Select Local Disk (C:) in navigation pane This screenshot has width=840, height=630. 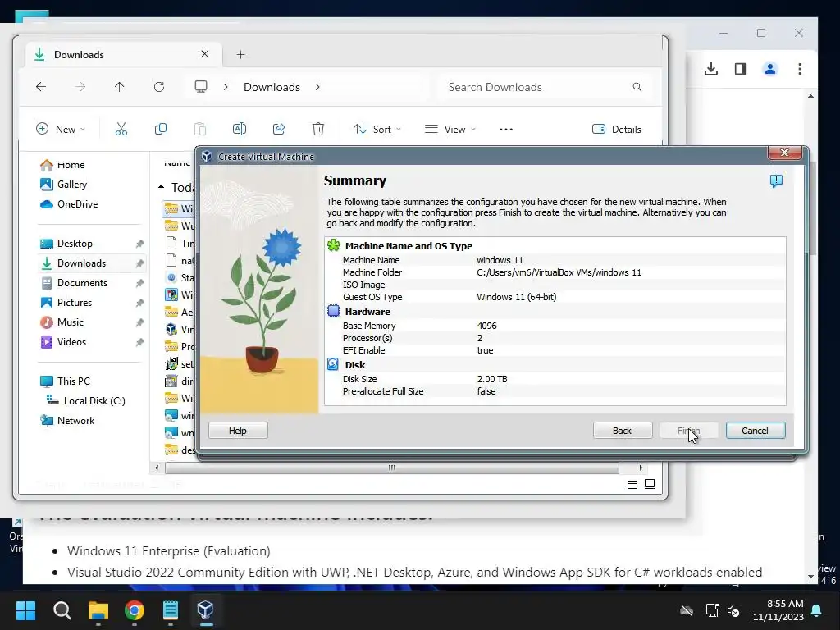tap(94, 400)
